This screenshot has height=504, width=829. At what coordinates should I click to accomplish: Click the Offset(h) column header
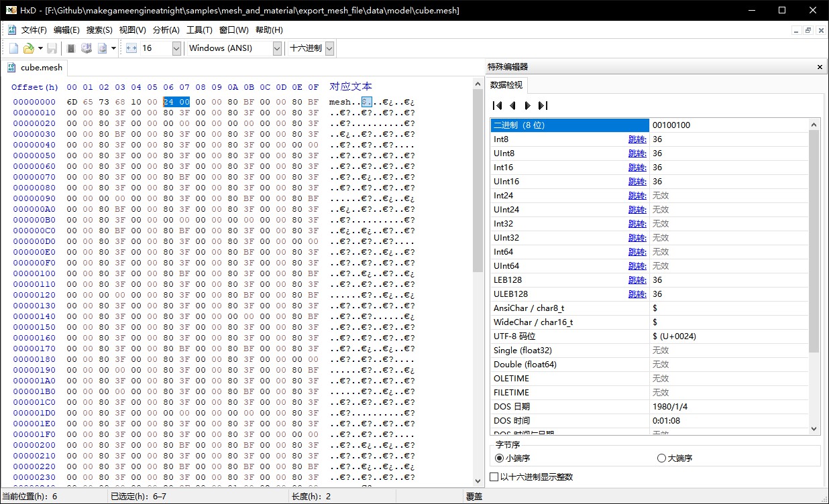[x=35, y=87]
